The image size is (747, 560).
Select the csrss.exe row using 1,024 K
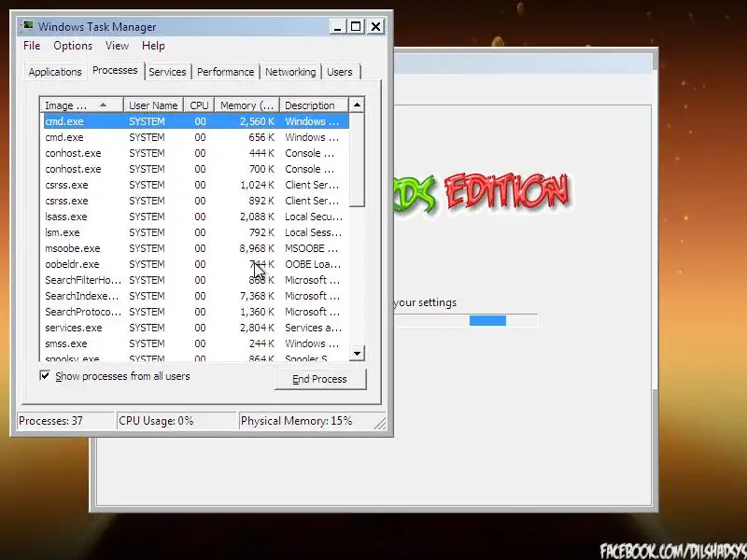(x=196, y=185)
